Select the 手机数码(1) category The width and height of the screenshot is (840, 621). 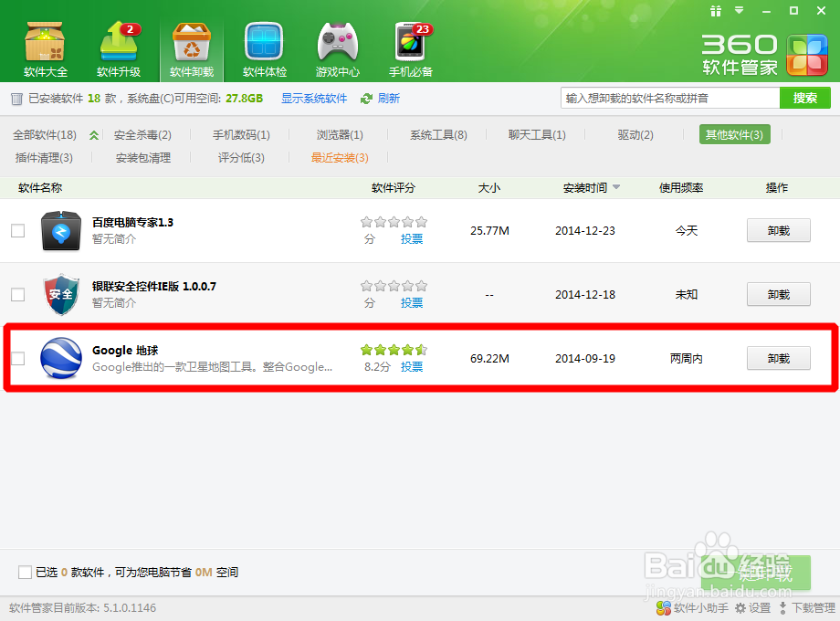pos(241,135)
